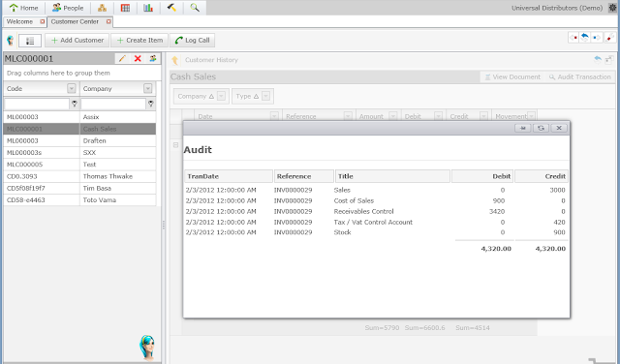This screenshot has width=620, height=364.
Task: Select the Tim Basa customer row
Action: (79, 188)
